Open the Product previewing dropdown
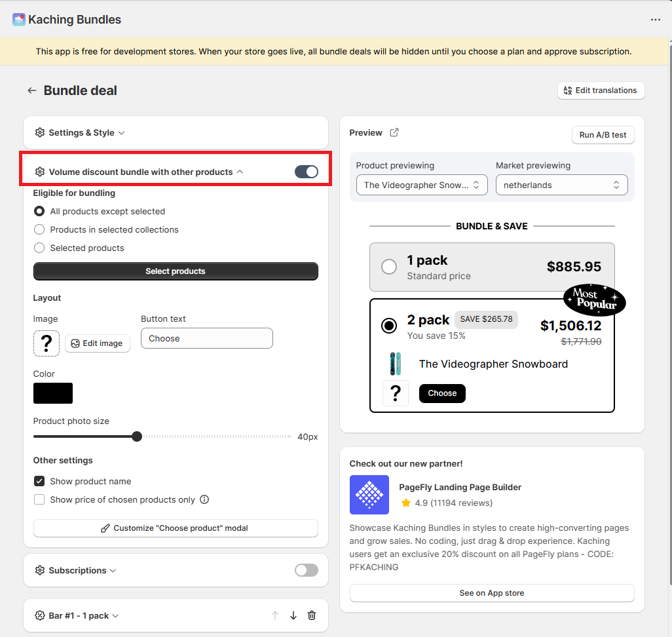This screenshot has height=637, width=672. [422, 185]
